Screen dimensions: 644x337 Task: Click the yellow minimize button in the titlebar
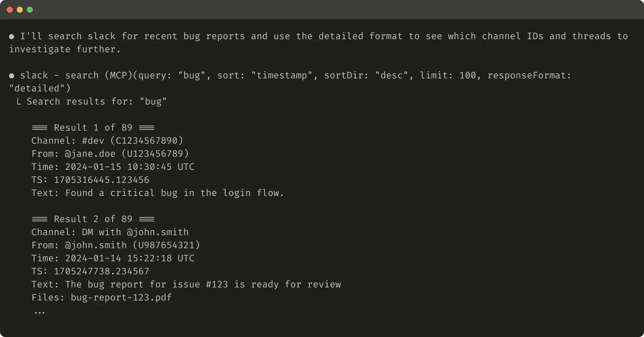[x=20, y=10]
